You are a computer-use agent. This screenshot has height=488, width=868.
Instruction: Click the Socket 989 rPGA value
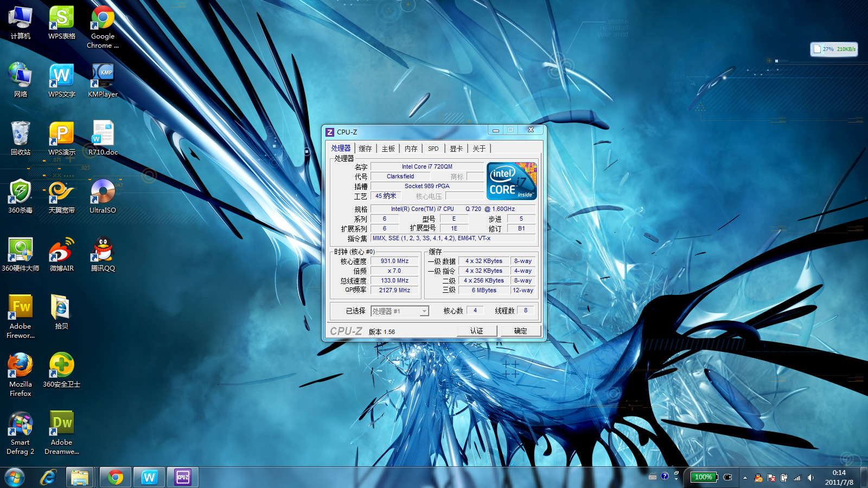point(427,186)
